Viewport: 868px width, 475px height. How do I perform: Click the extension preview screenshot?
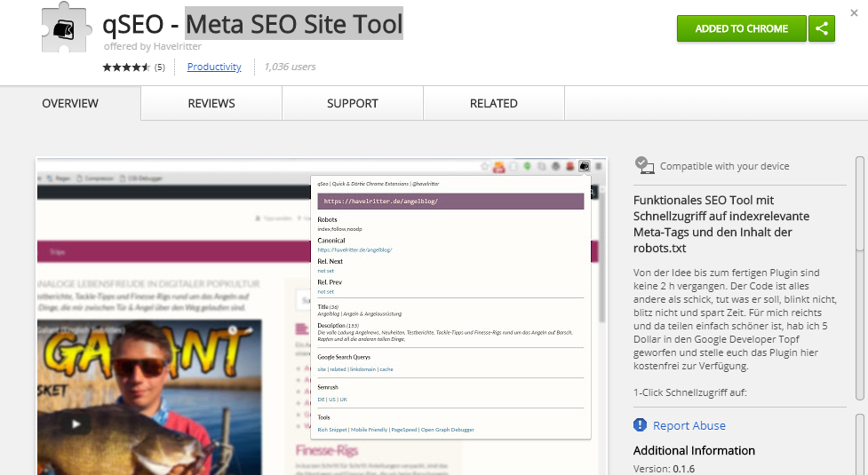click(x=322, y=316)
